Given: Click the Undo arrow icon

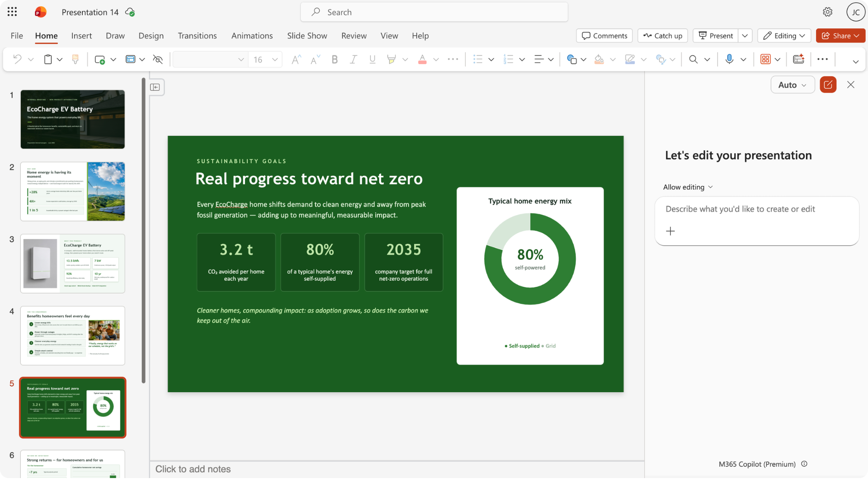Looking at the screenshot, I should [x=17, y=59].
